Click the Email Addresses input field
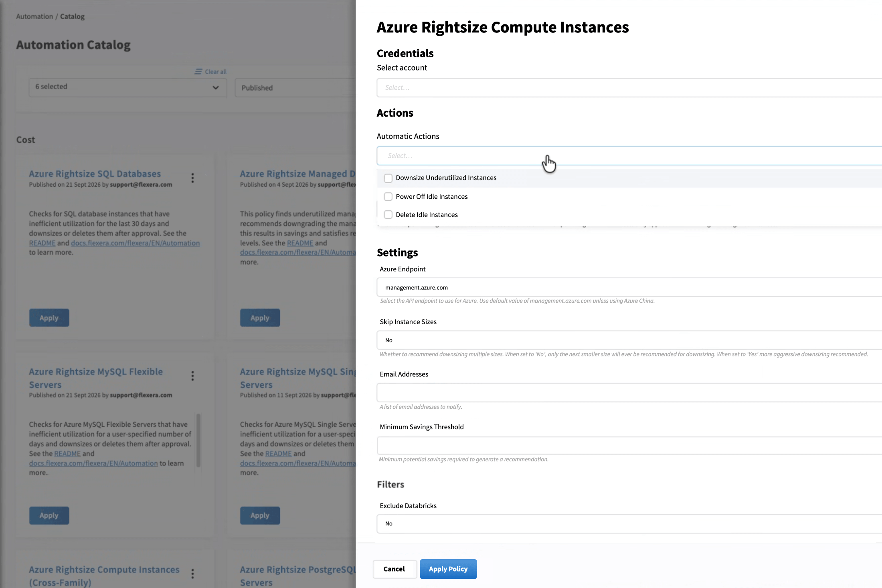 pos(629,392)
